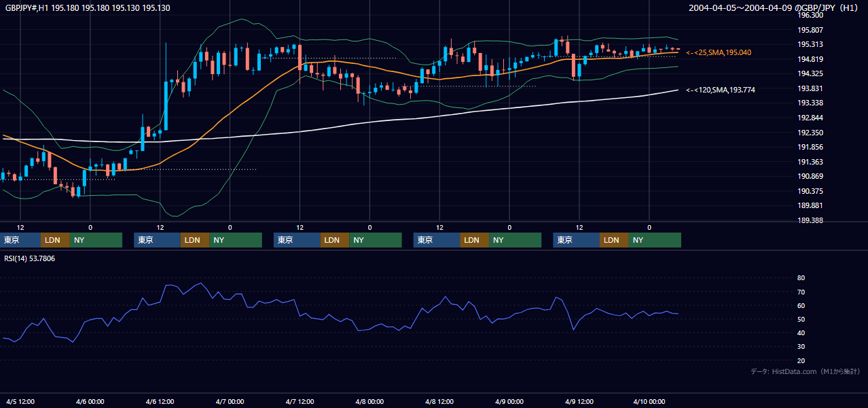This screenshot has height=408, width=868.
Task: Click the データ: HistData.com source credit
Action: pyautogui.click(x=806, y=372)
